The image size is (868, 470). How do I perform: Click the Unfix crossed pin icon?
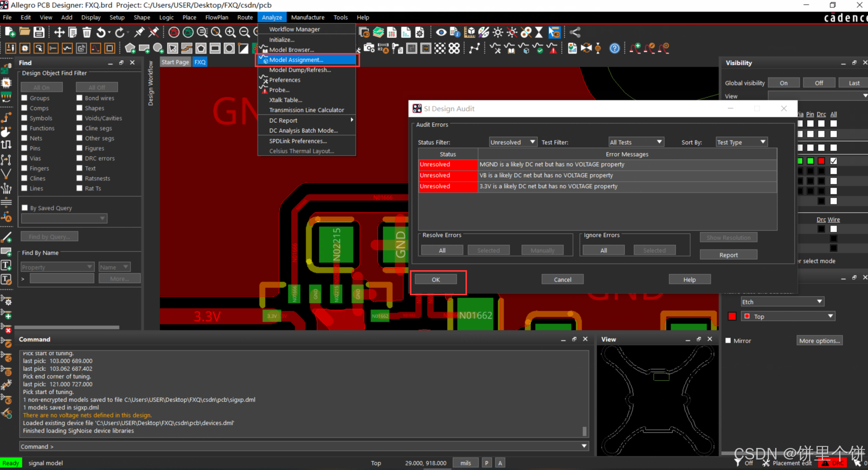click(x=154, y=32)
